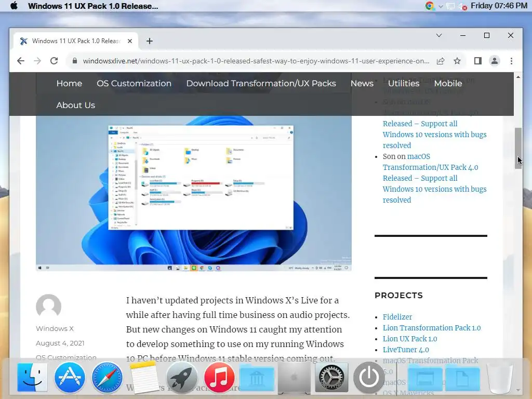This screenshot has width=532, height=399.
Task: Click the Friday 07:46 PM clock
Action: click(x=499, y=6)
